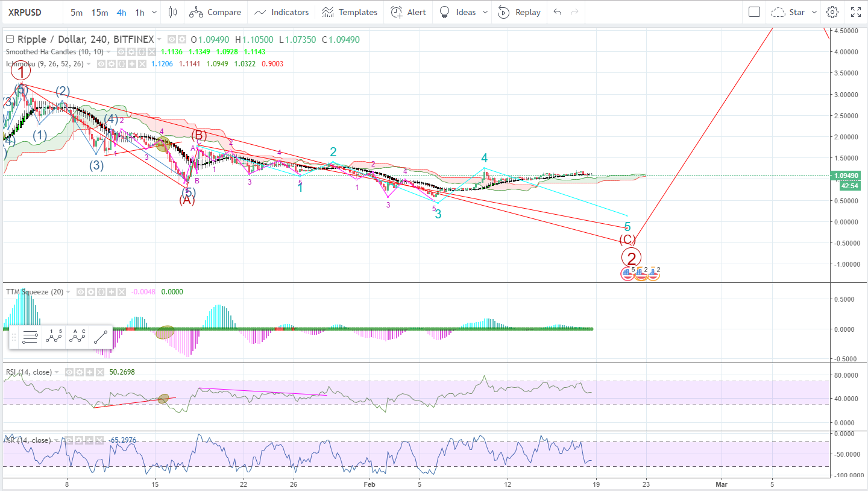868x491 pixels.
Task: Open RSI indicator settings gear
Action: (80, 372)
